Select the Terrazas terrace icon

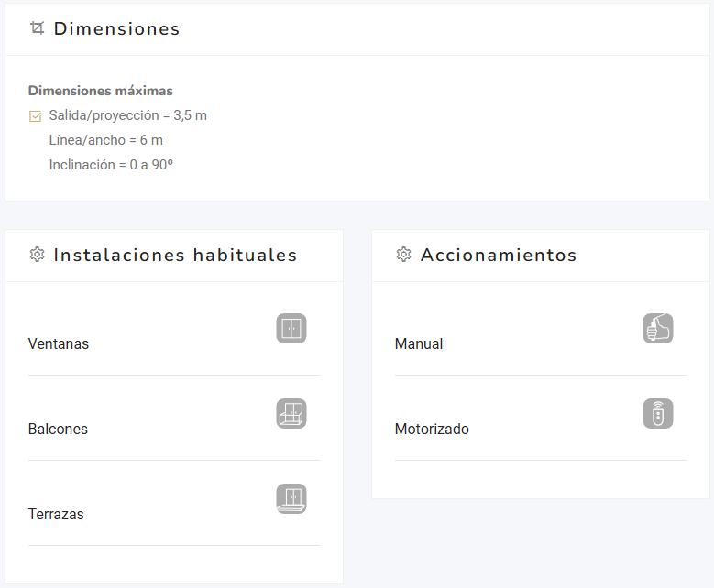291,499
